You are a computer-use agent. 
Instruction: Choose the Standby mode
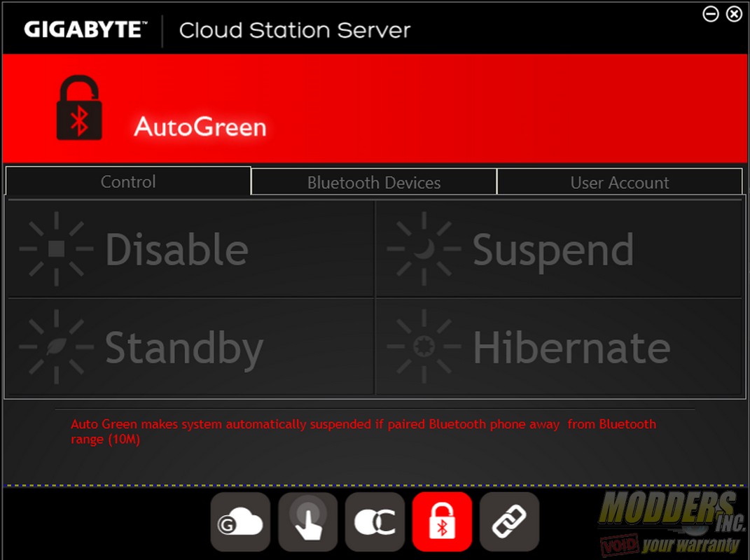(190, 346)
